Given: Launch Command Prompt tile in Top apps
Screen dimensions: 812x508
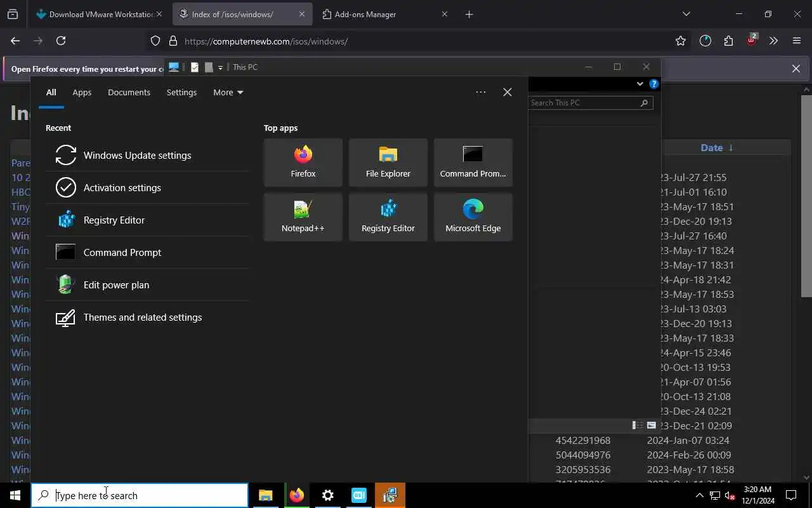Looking at the screenshot, I should coord(473,163).
